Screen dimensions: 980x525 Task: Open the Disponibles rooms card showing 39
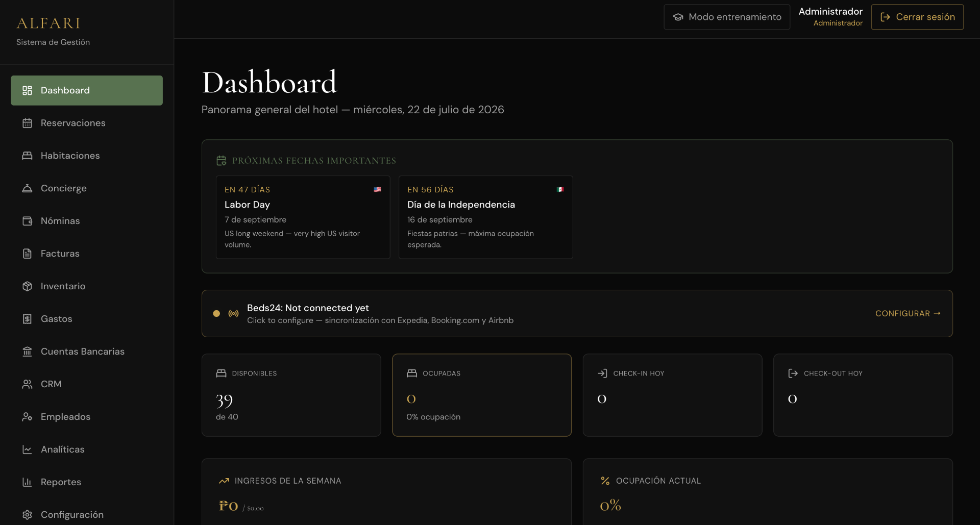291,395
